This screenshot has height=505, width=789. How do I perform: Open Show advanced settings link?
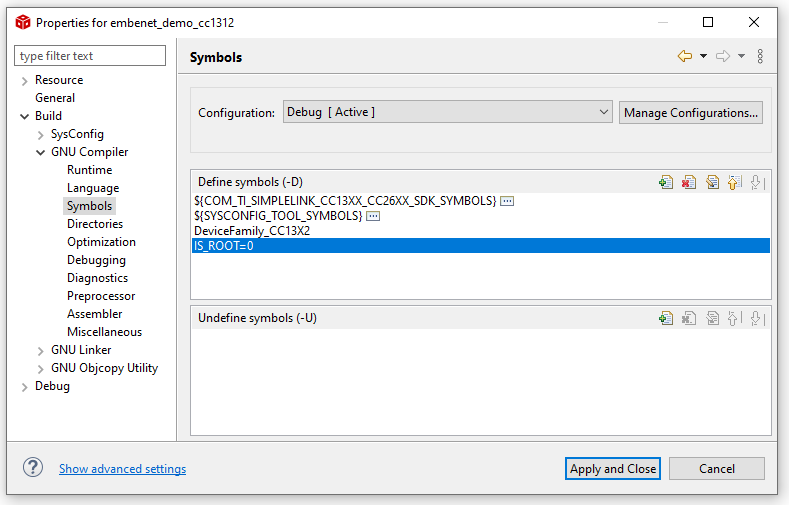[x=122, y=469]
